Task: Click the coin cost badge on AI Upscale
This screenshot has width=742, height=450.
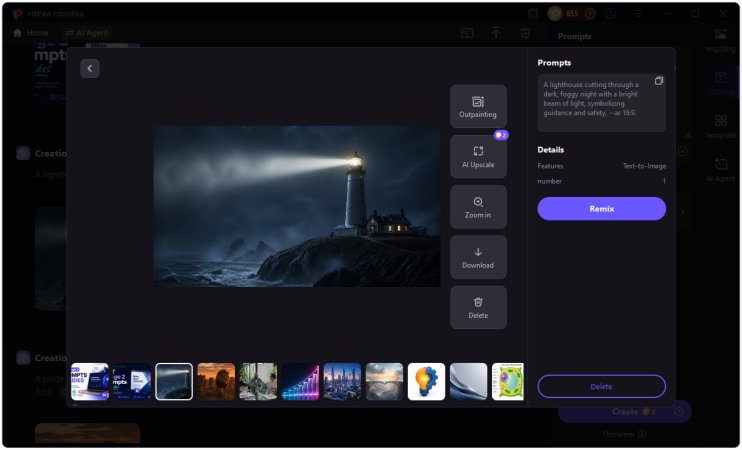Action: point(501,135)
